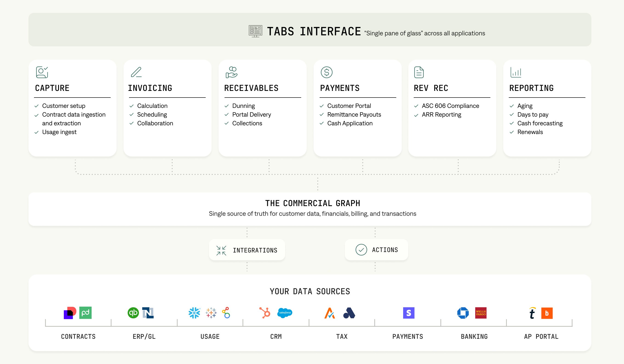The width and height of the screenshot is (624, 364).
Task: Click the Salesforce CRM icon
Action: 284,313
